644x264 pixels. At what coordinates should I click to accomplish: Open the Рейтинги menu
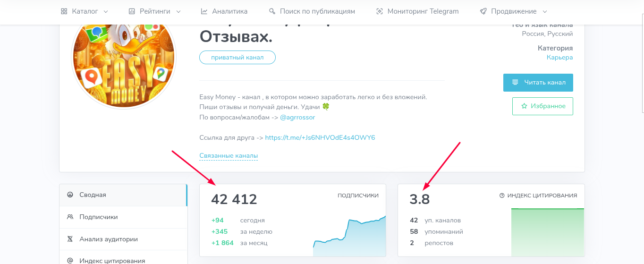pos(155,11)
